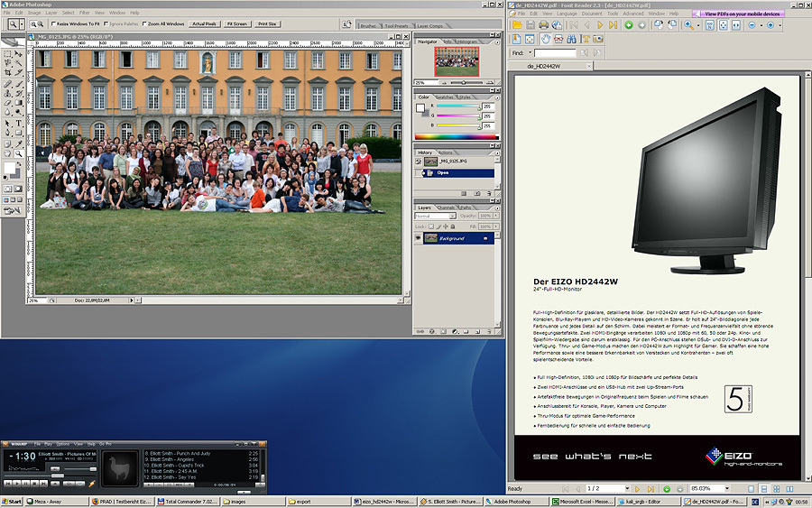
Task: Click the zoom in magnifier in options bar
Action: [x=33, y=23]
